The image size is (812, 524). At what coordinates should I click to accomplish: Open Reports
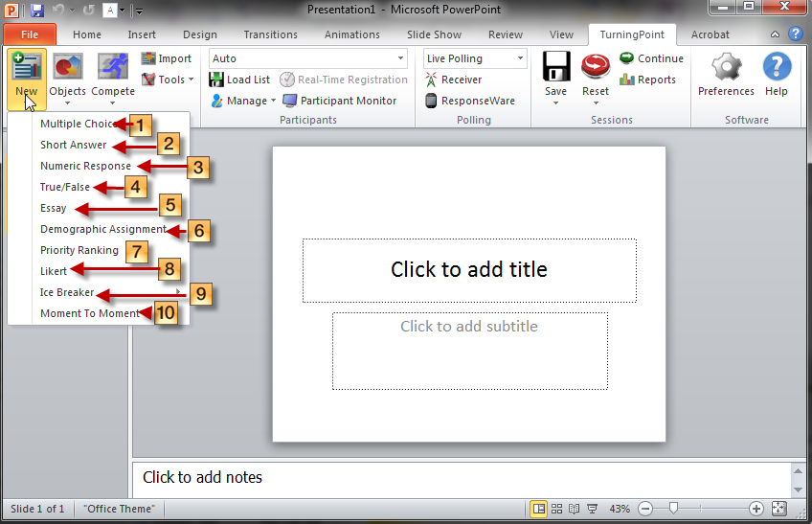[648, 80]
